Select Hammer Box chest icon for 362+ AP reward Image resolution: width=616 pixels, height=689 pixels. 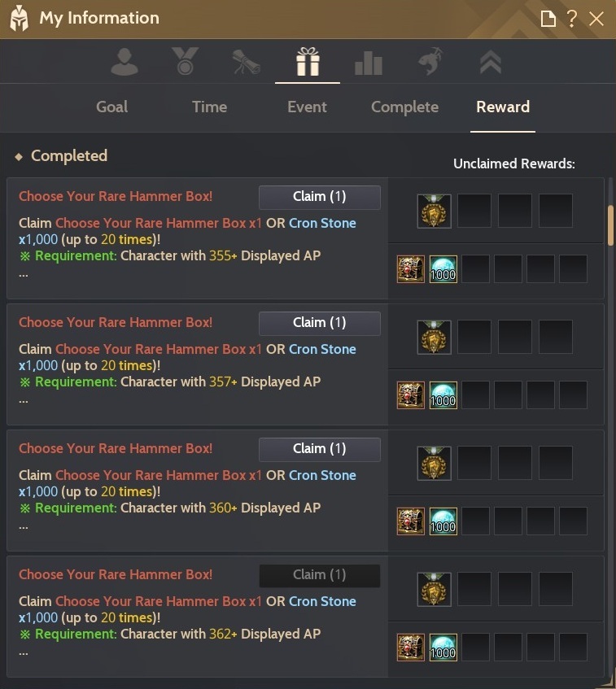click(411, 648)
